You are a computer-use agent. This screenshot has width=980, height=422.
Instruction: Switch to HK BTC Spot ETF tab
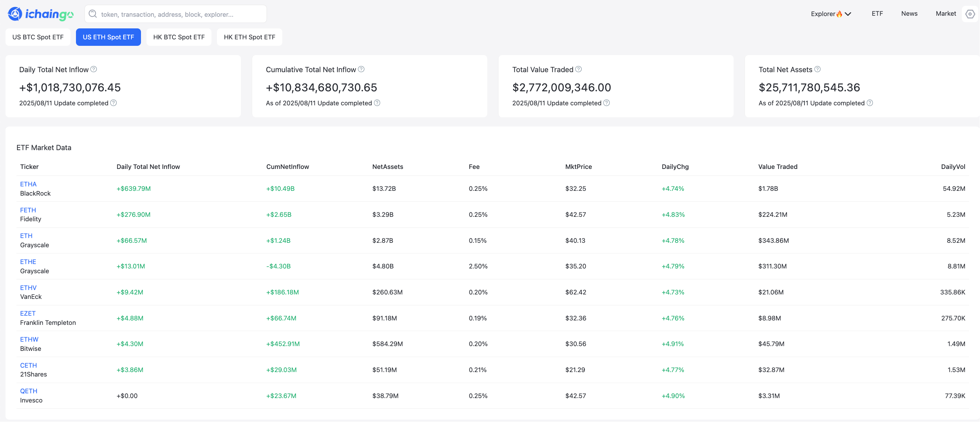click(x=179, y=37)
